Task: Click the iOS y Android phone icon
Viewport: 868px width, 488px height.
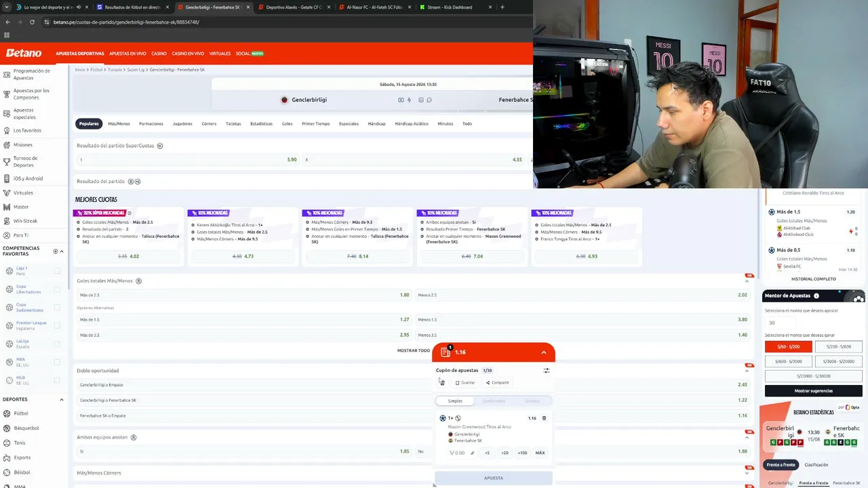Action: pyautogui.click(x=7, y=178)
